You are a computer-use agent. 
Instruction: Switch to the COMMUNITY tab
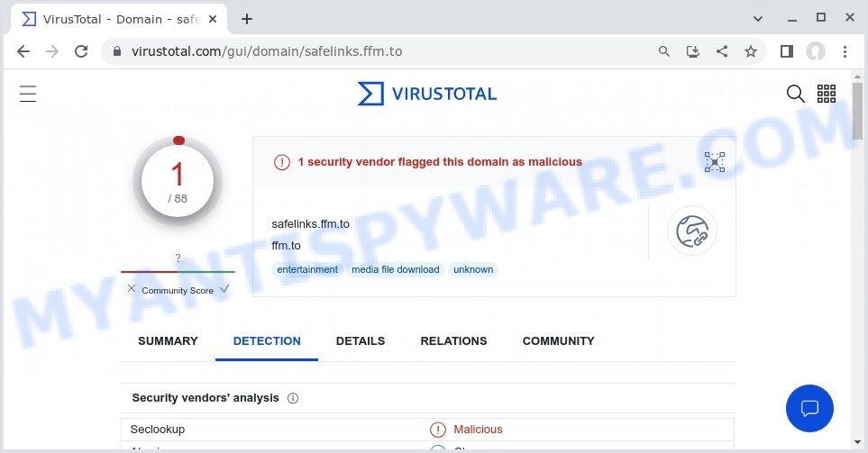click(559, 341)
